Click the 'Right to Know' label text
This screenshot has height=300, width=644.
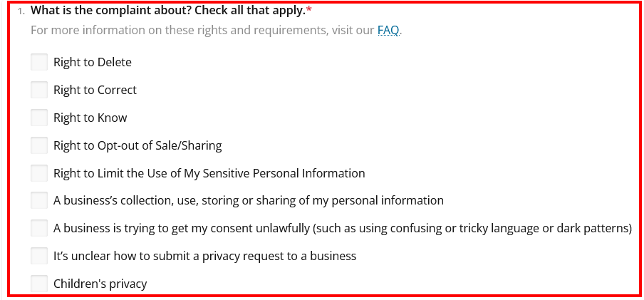90,118
